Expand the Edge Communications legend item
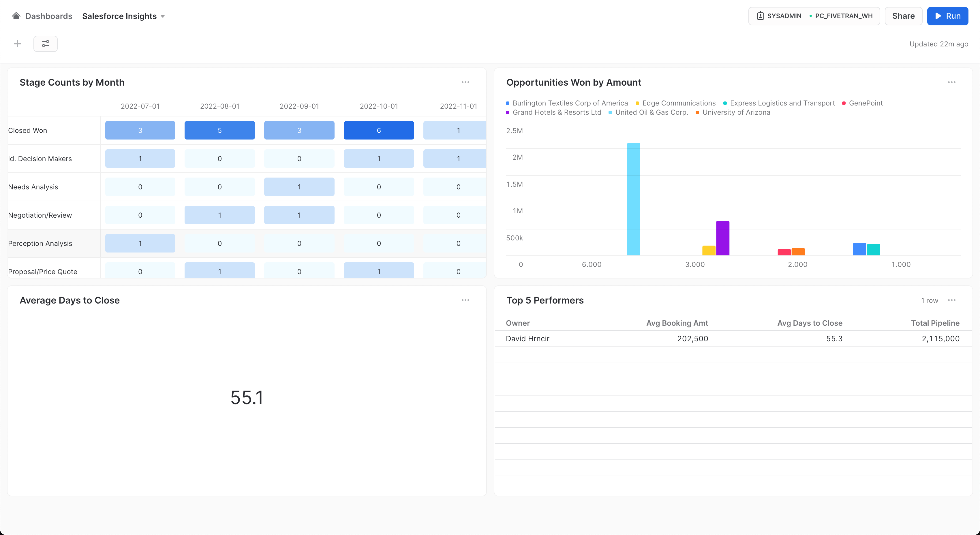980x535 pixels. [679, 103]
